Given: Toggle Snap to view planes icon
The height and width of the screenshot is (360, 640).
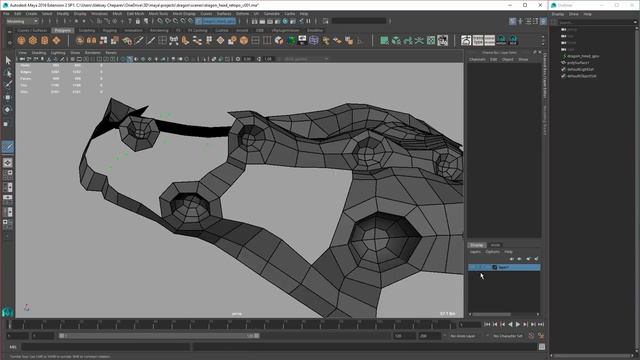Looking at the screenshot, I should [x=191, y=21].
